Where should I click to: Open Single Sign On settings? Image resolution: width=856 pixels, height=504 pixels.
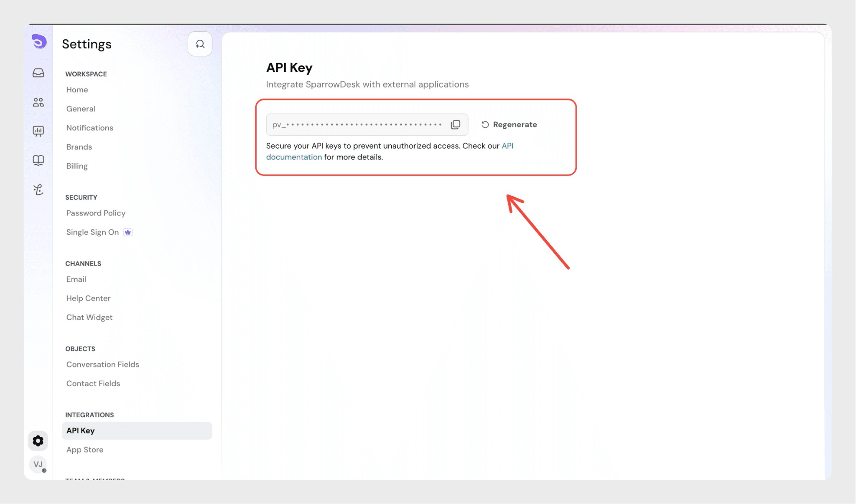pos(92,232)
